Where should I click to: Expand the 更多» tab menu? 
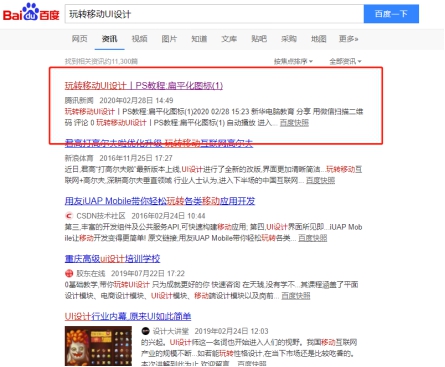(x=349, y=39)
